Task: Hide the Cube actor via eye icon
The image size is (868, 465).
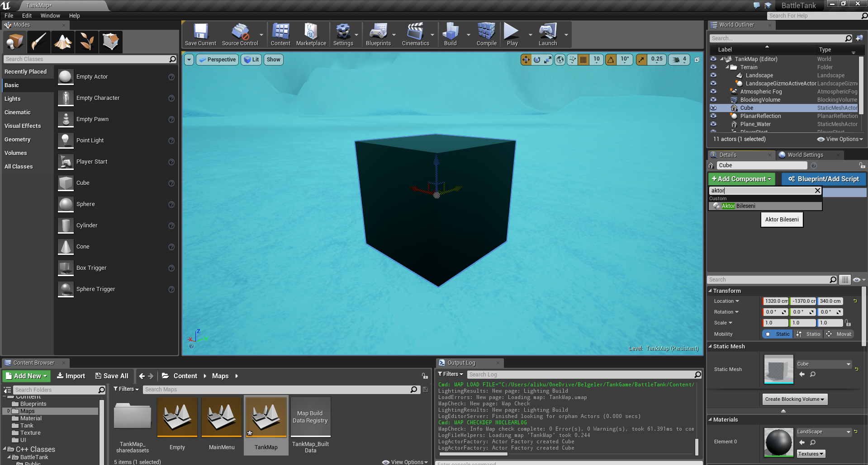Action: point(713,108)
